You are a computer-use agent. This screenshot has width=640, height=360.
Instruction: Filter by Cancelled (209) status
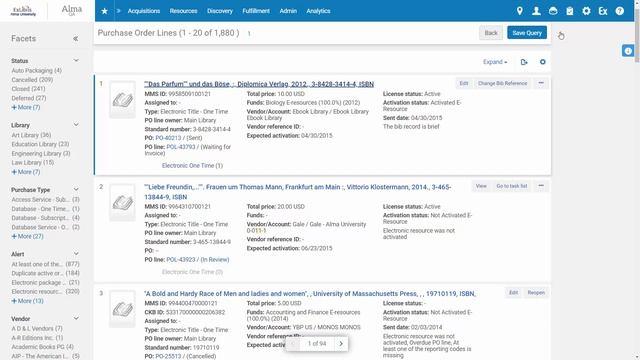click(x=32, y=80)
